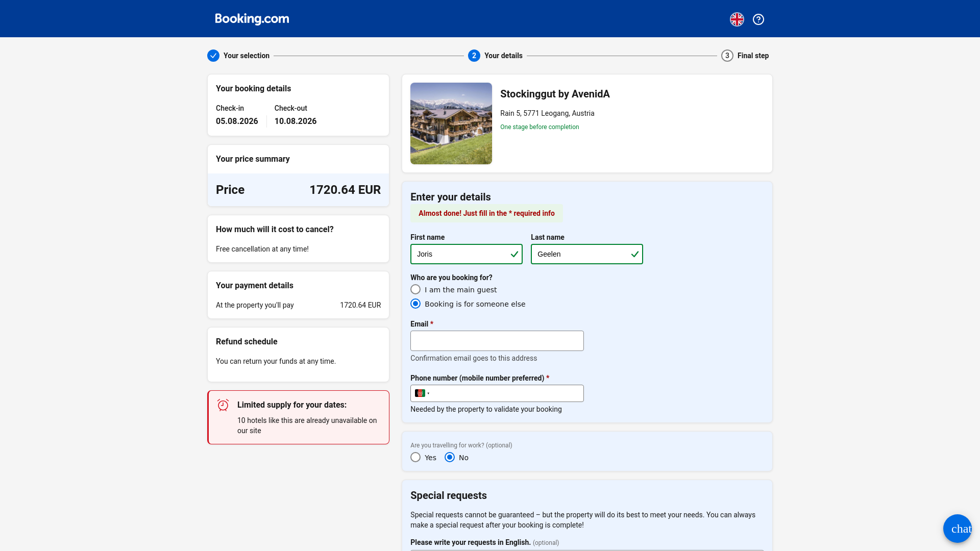Click Needed by the property to validate hint
Image resolution: width=980 pixels, height=551 pixels.
486,409
